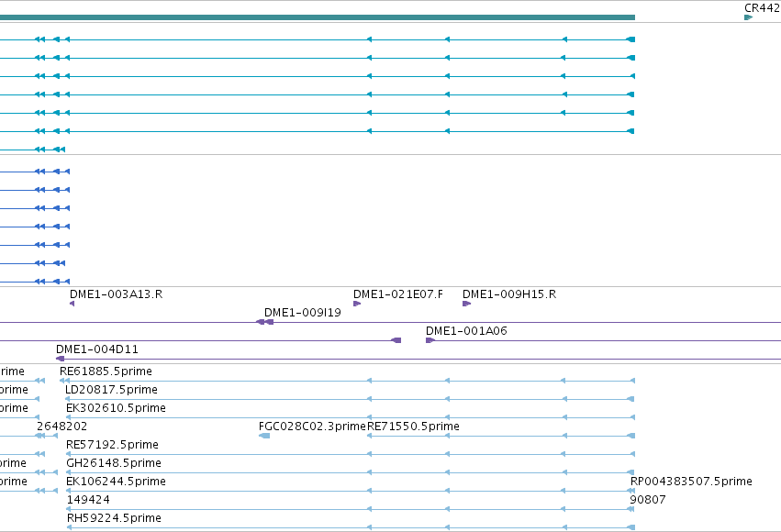Click the CR442 gene arrow glyph
Viewport: 781px width, 532px height.
(748, 17)
